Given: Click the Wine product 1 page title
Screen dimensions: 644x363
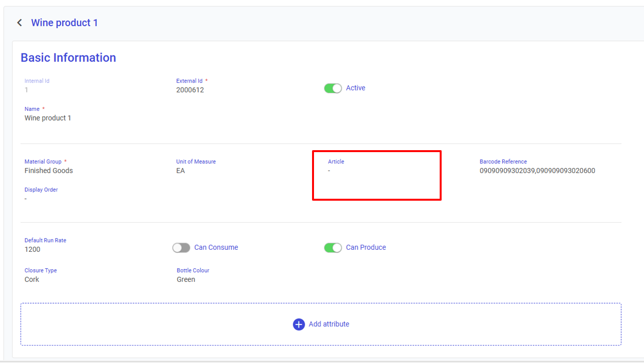Looking at the screenshot, I should (x=65, y=23).
